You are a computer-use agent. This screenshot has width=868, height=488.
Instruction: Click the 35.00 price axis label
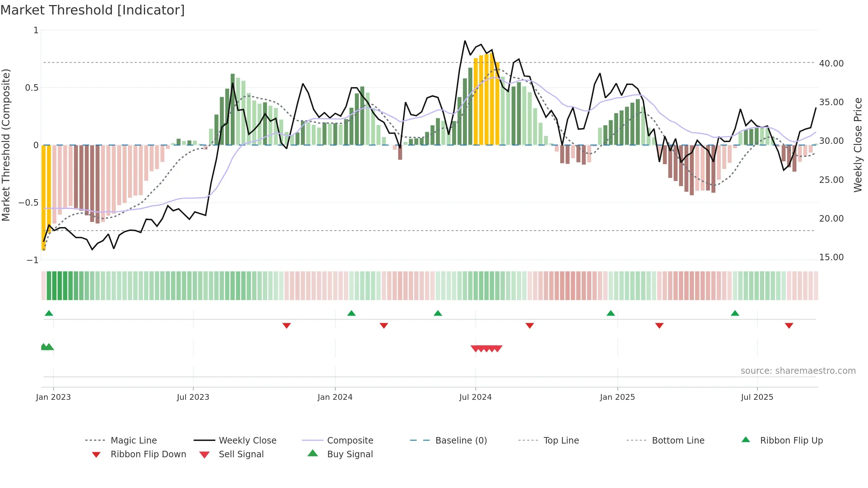pyautogui.click(x=831, y=102)
